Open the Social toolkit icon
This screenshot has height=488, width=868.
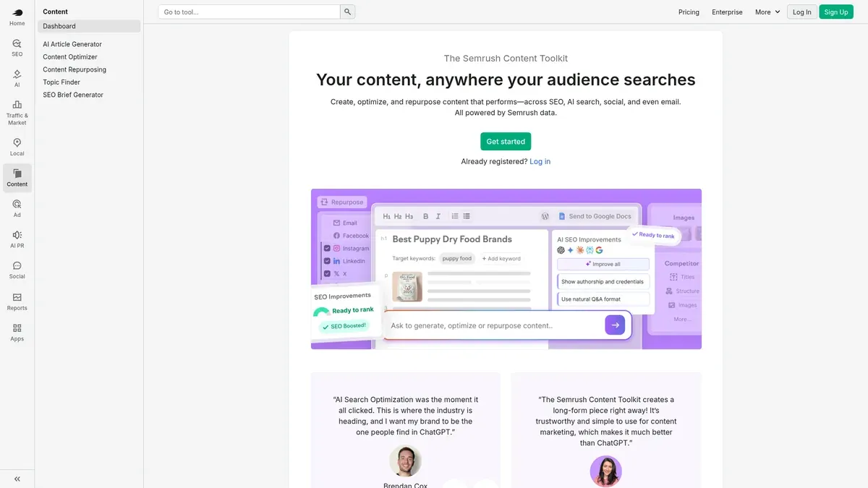point(17,270)
